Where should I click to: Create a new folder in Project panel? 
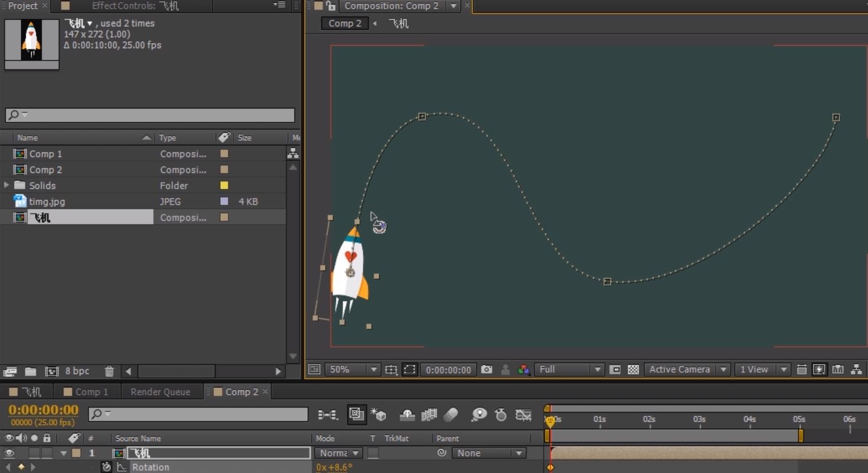click(x=31, y=371)
